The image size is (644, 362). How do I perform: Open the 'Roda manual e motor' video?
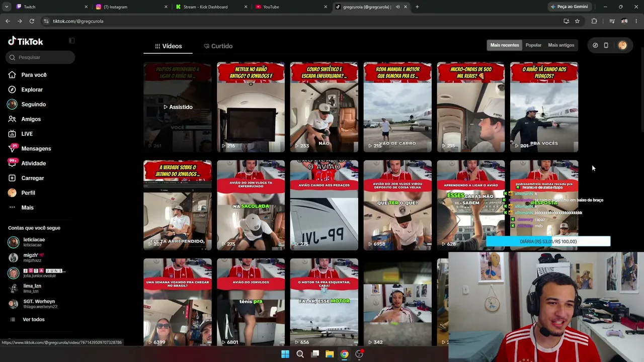[x=397, y=107]
